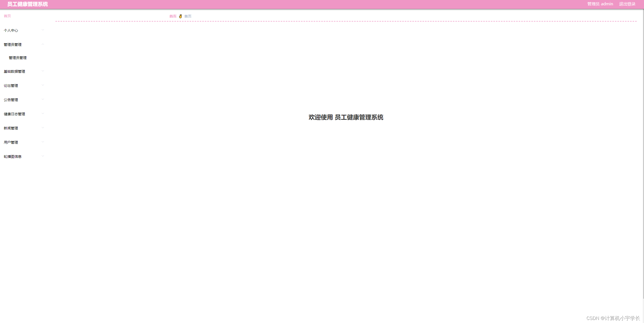Open the 首页 sidebar menu item
The height and width of the screenshot is (323, 644).
point(7,16)
